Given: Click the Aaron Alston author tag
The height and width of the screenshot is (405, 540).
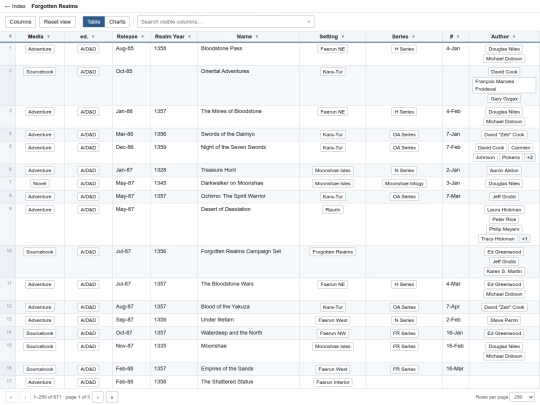Looking at the screenshot, I should click(x=504, y=170).
